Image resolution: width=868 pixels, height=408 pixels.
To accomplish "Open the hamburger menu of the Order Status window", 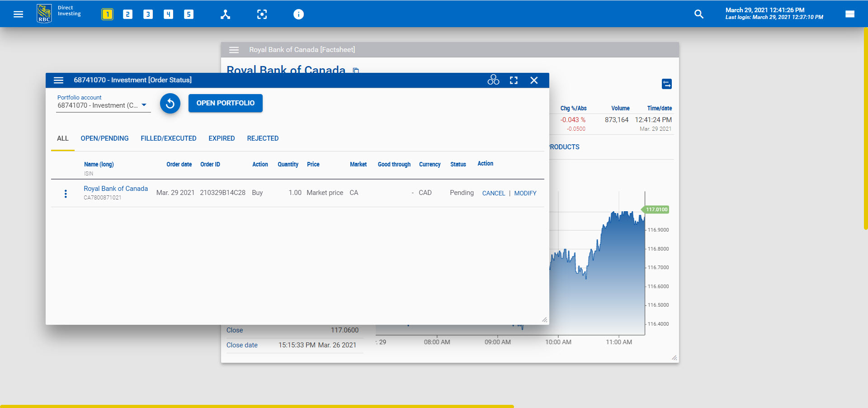I will coord(59,80).
